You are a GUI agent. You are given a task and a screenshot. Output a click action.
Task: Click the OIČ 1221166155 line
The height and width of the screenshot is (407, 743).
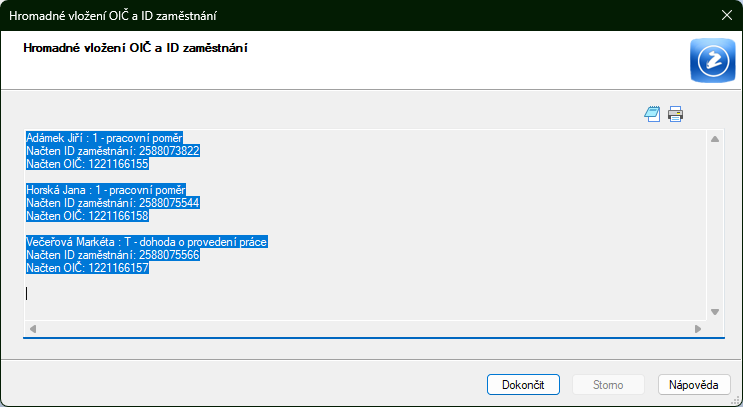[x=87, y=163]
